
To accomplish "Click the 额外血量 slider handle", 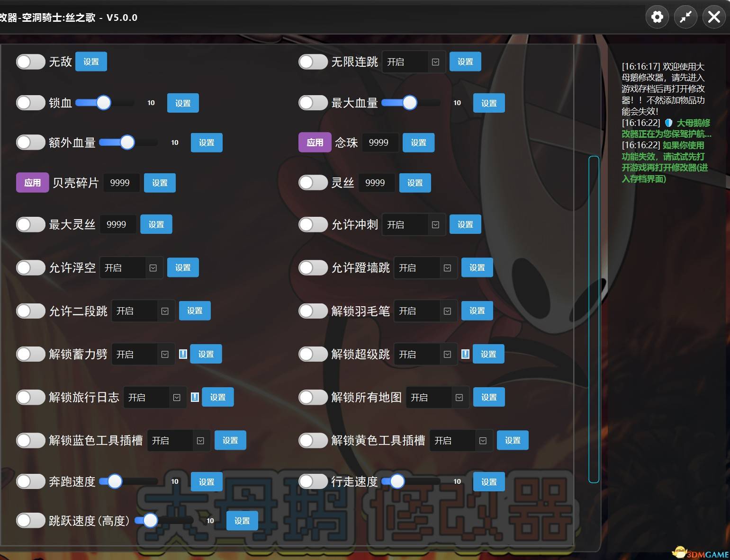I will 127,142.
